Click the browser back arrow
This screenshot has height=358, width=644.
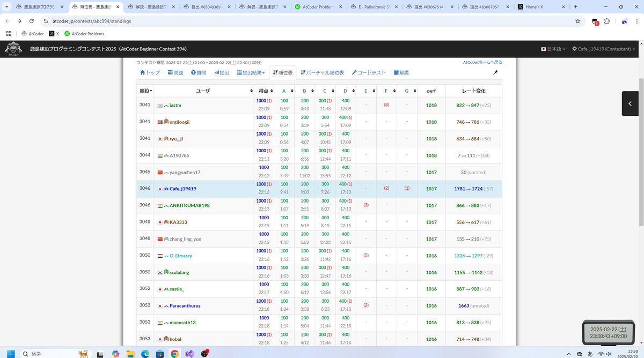(7, 21)
